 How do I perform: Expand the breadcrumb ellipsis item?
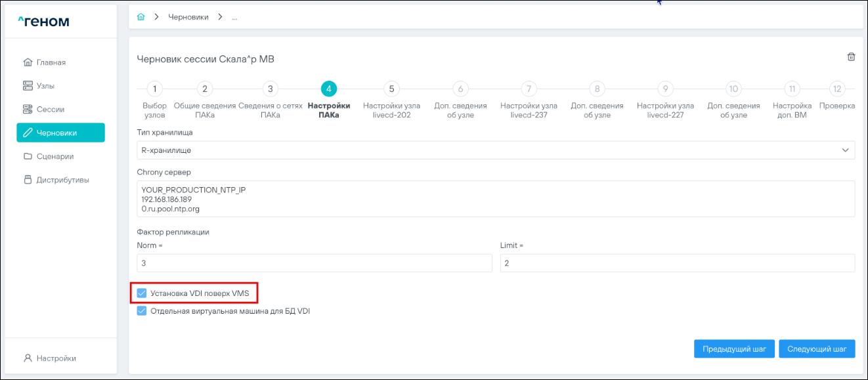coord(234,17)
